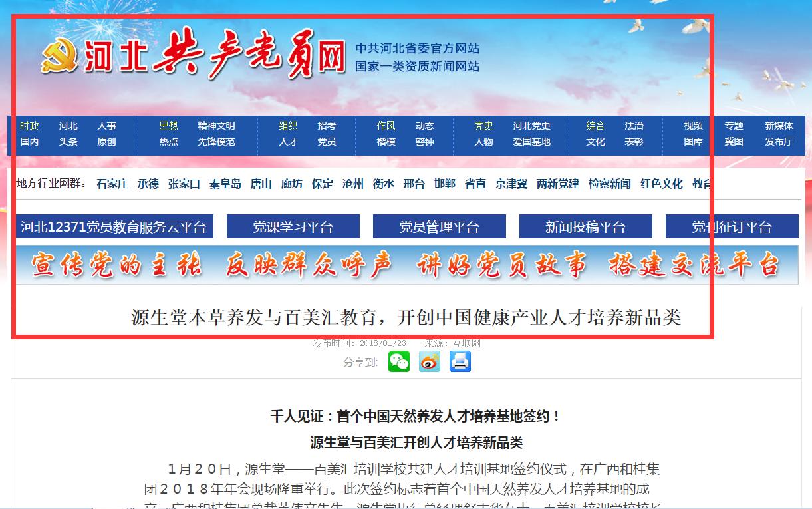
Task: Open the 石家庄 local site link
Action: pyautogui.click(x=112, y=184)
